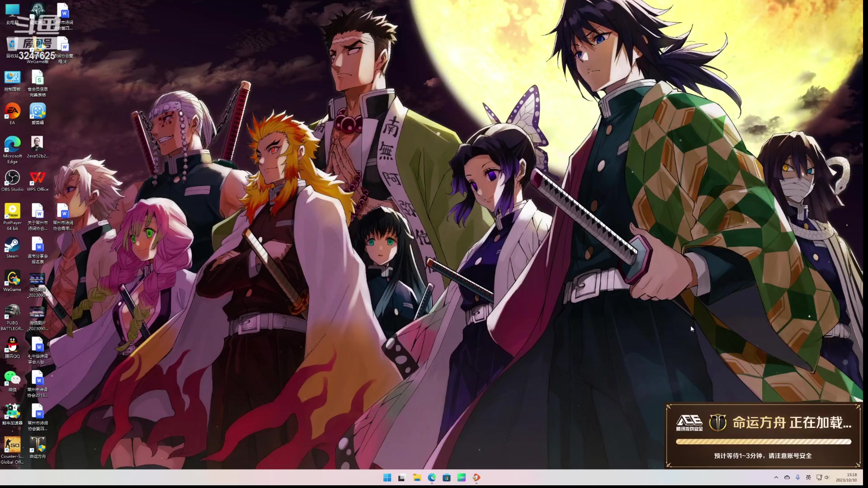Open the 读书分享会报名表 document
The height and width of the screenshot is (488, 868).
(38, 250)
